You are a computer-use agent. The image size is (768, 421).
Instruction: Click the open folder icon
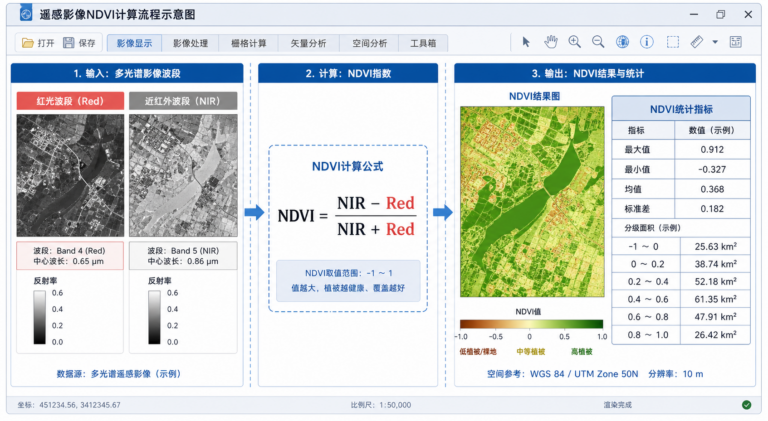[x=27, y=43]
